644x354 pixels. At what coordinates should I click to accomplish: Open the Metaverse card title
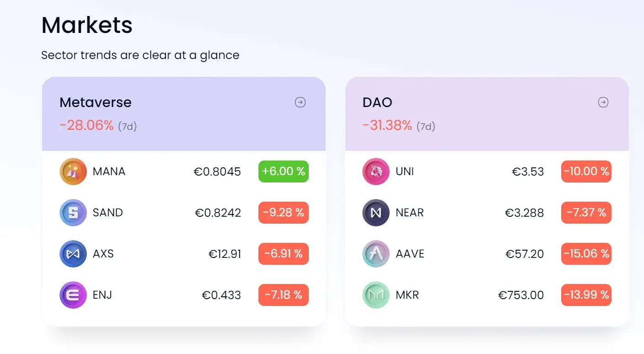[96, 102]
